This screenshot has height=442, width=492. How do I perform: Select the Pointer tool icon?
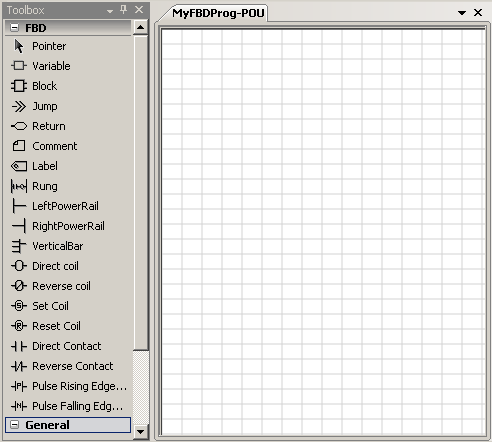(x=19, y=46)
